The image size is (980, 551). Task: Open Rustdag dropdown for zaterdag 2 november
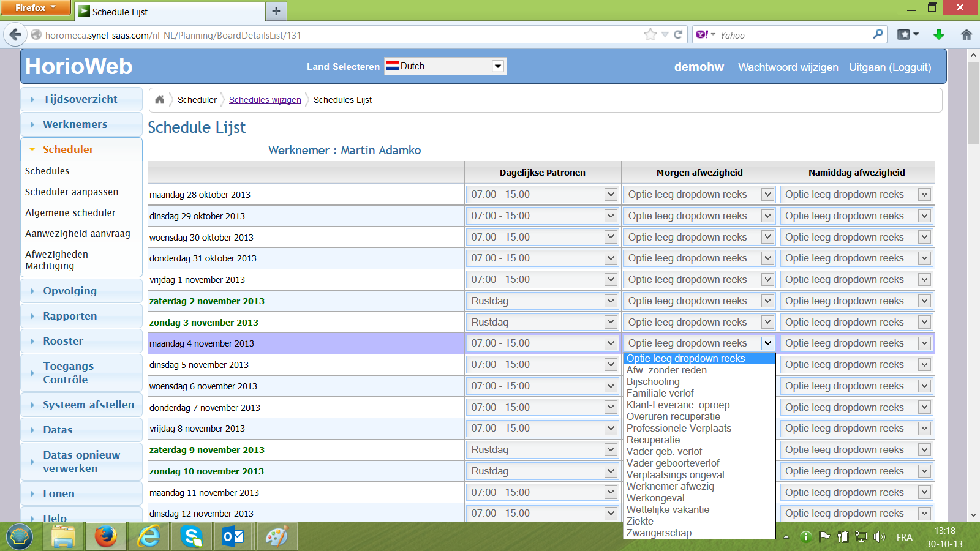[611, 301]
